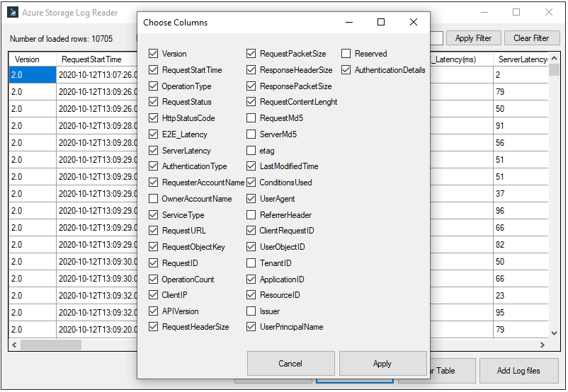Uncheck ServerLatency in Choose Columns

[153, 151]
